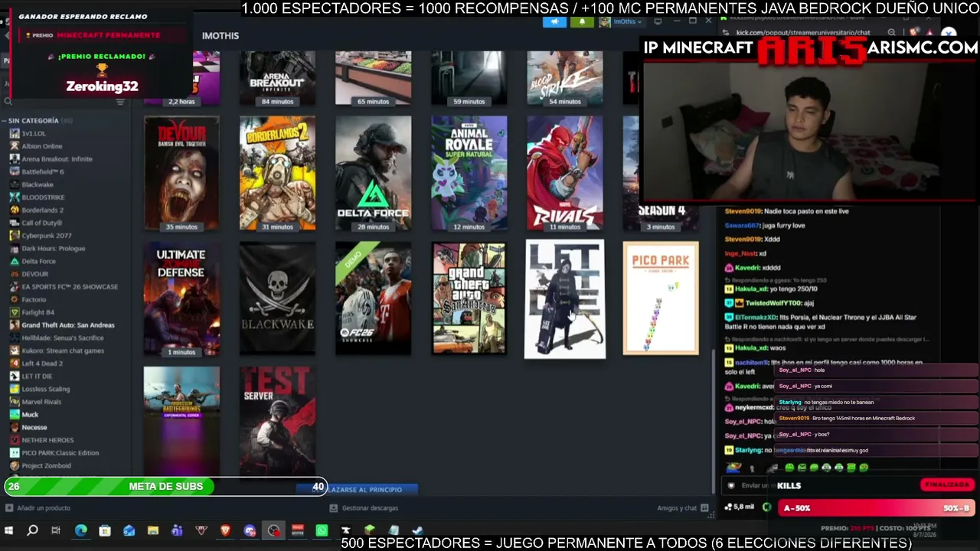The width and height of the screenshot is (980, 551).
Task: Select Arena Breakout: Infinite in sidebar
Action: click(57, 159)
